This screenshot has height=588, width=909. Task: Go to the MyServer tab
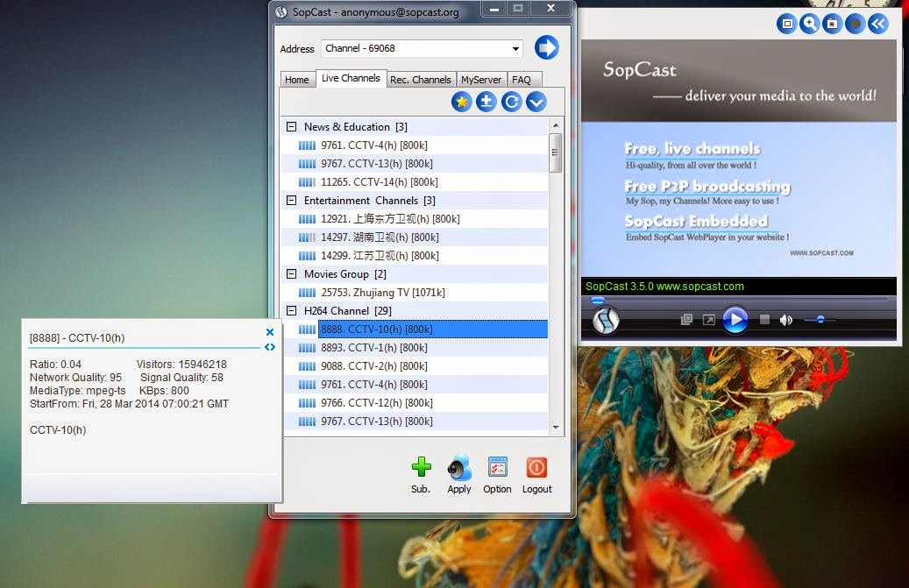click(481, 80)
